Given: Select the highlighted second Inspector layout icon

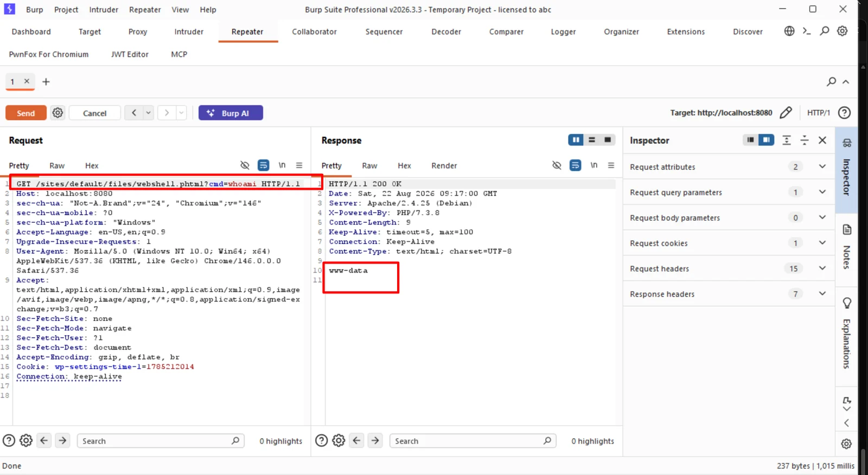Looking at the screenshot, I should (x=766, y=140).
